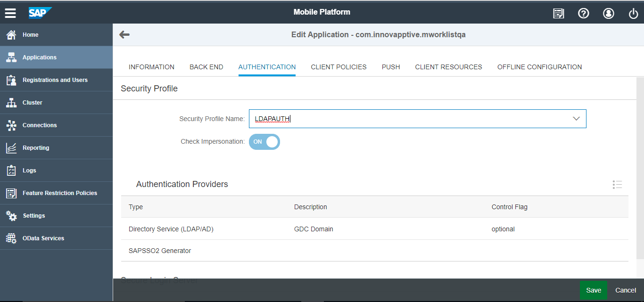Click the list view icon near Authentication Providers

tap(617, 184)
